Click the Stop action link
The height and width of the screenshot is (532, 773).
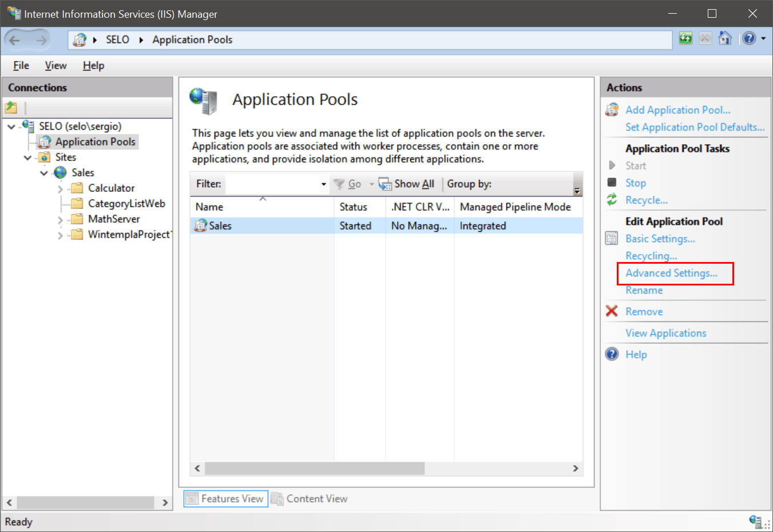click(635, 182)
